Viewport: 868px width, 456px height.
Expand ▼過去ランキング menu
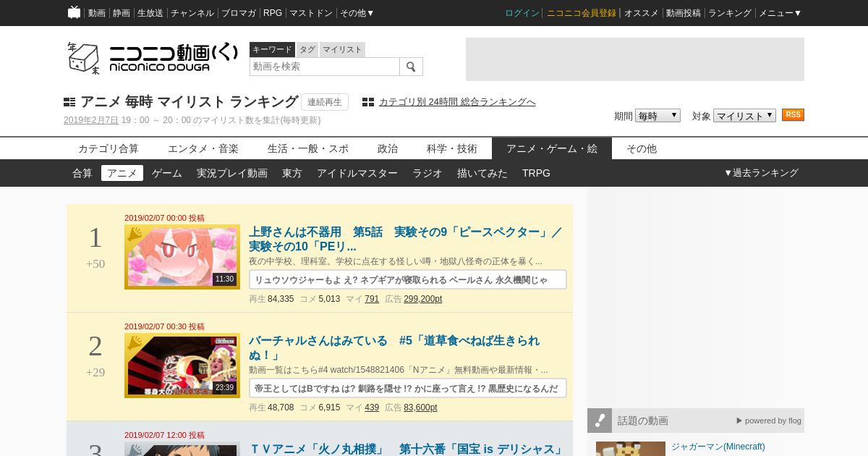[x=761, y=173]
